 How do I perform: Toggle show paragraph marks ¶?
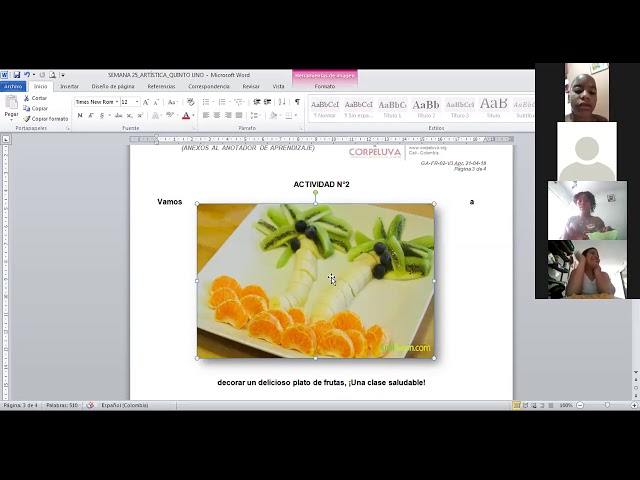(297, 102)
